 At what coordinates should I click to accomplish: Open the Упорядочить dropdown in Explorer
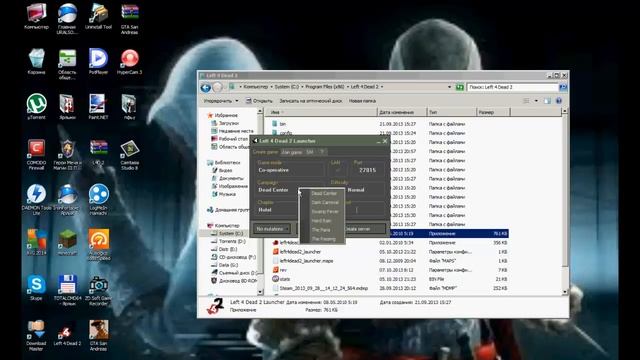click(221, 101)
